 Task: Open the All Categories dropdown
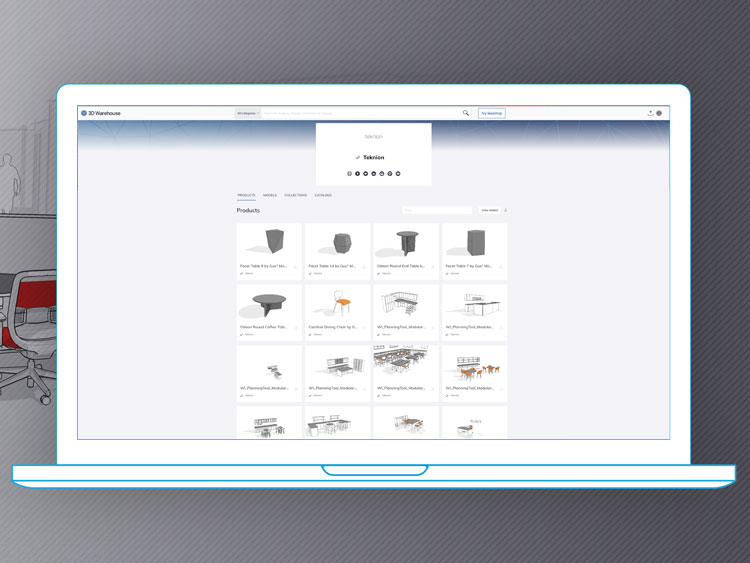pyautogui.click(x=248, y=113)
